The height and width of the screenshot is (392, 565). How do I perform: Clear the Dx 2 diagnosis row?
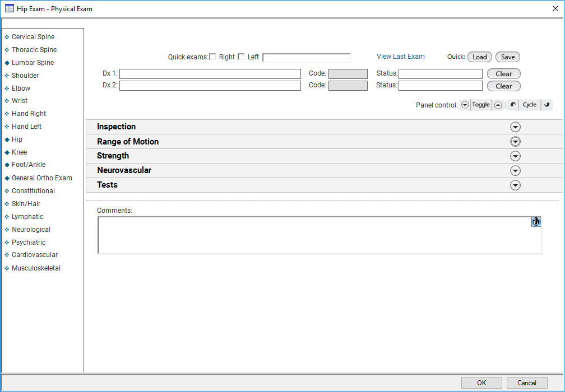click(504, 86)
